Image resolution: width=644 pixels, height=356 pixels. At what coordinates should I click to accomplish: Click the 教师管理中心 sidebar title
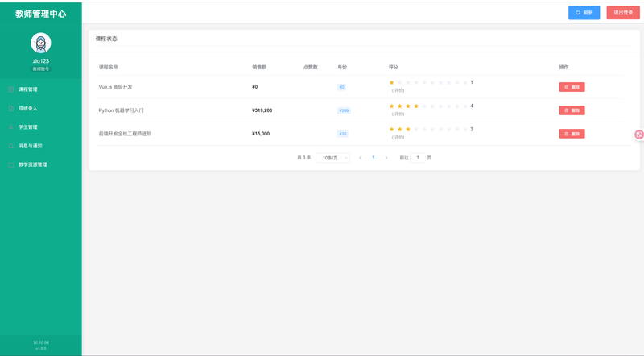point(41,14)
